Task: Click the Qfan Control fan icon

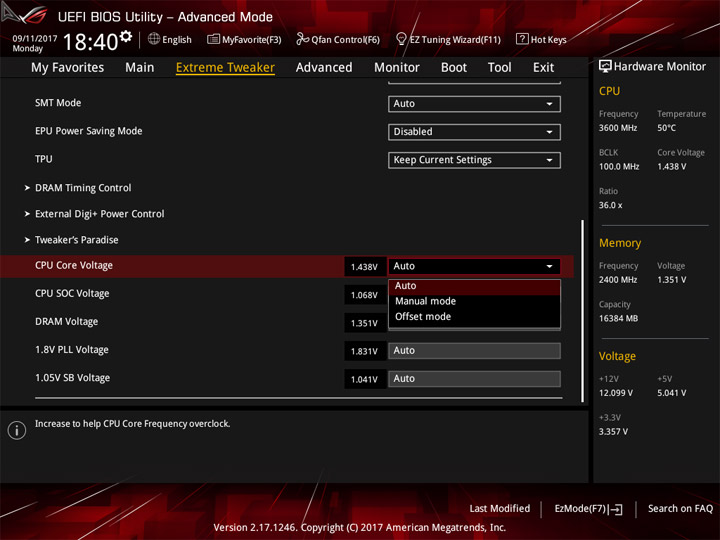Action: tap(302, 39)
